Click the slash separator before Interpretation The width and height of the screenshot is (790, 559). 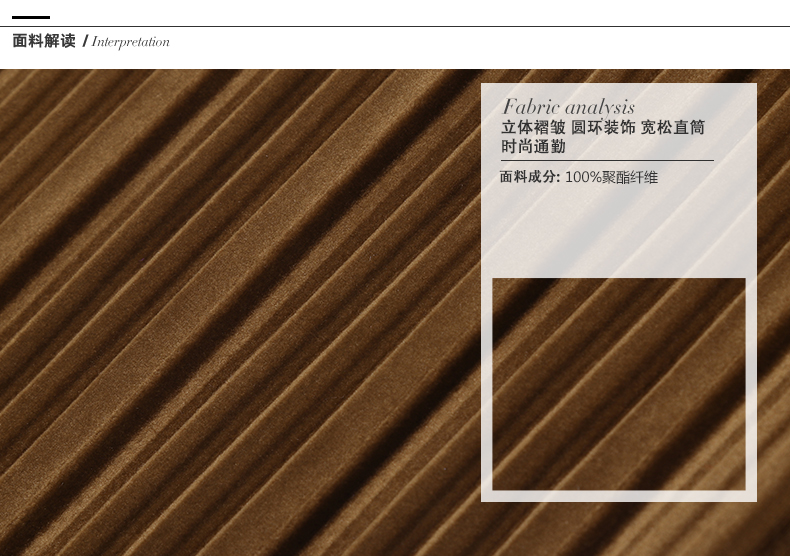pos(85,41)
